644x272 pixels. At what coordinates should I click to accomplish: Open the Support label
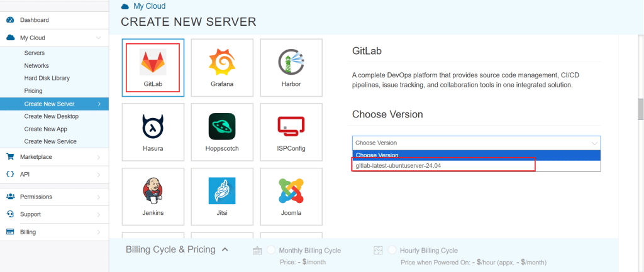click(30, 214)
